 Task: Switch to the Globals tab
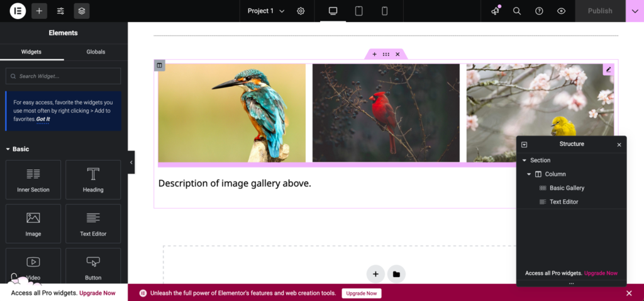click(96, 52)
